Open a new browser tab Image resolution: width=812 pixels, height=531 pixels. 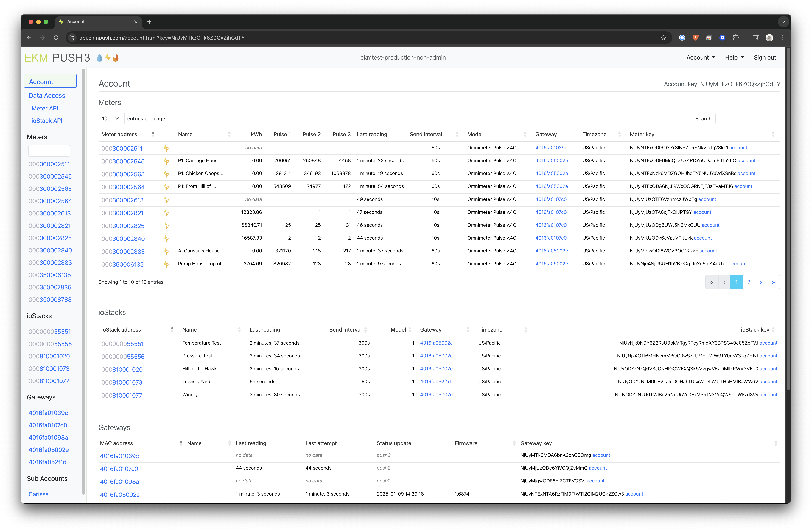(x=149, y=21)
